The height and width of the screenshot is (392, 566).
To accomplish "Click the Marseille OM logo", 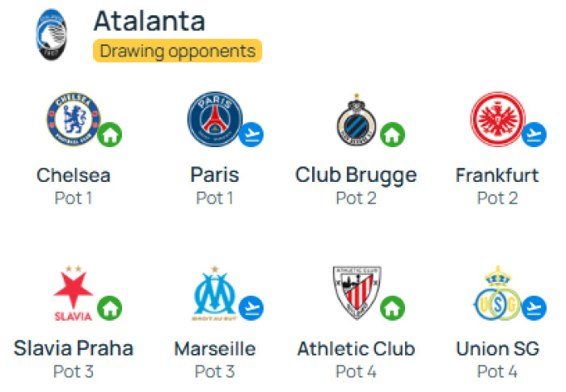I will pos(215,293).
